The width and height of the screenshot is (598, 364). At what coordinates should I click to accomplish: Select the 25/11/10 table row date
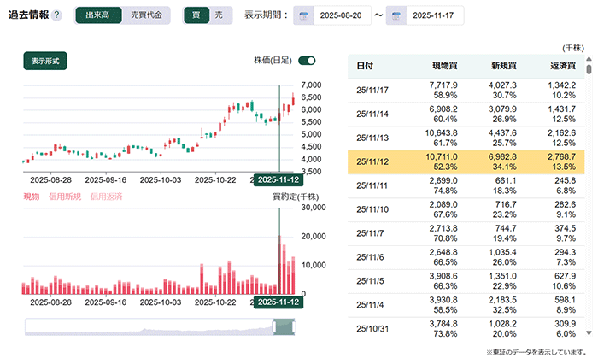click(372, 209)
